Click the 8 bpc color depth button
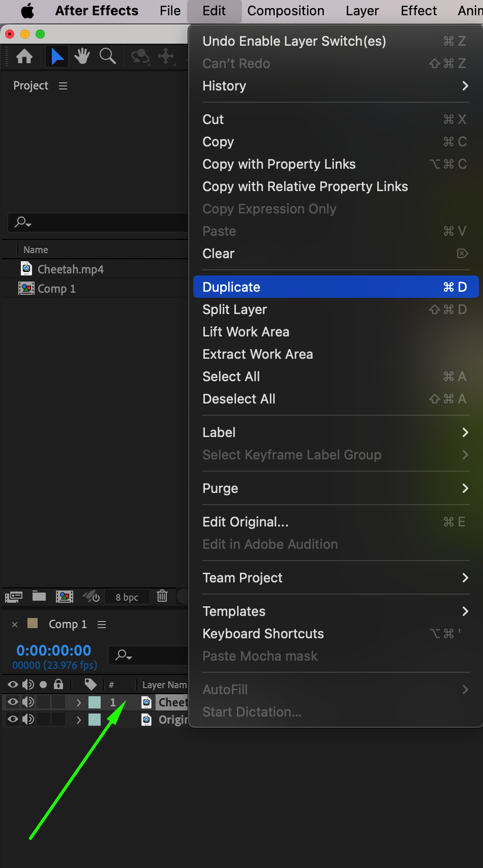 tap(127, 597)
